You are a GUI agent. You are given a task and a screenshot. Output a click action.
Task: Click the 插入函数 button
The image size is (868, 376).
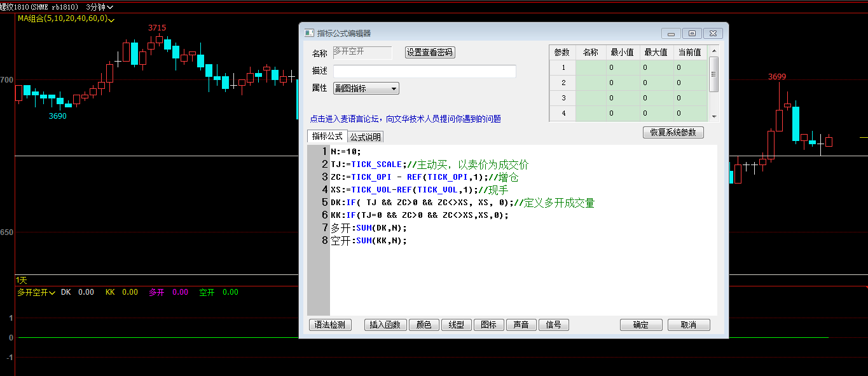[x=385, y=325]
